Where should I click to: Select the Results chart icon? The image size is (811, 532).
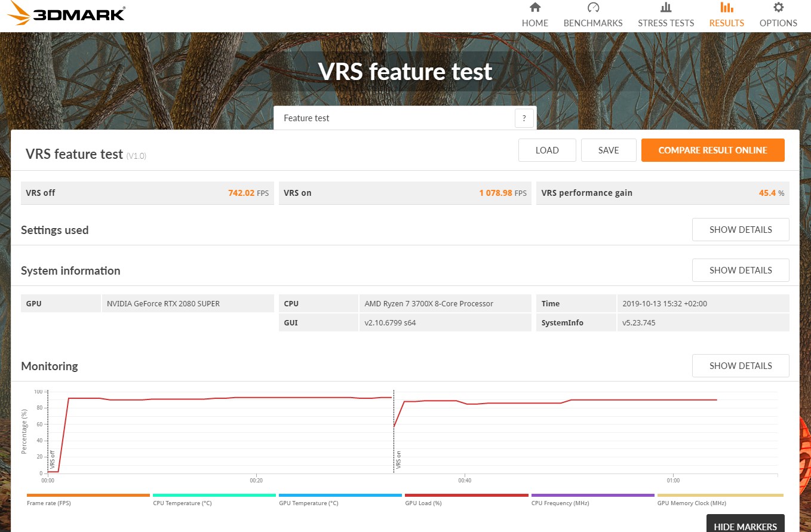(726, 8)
